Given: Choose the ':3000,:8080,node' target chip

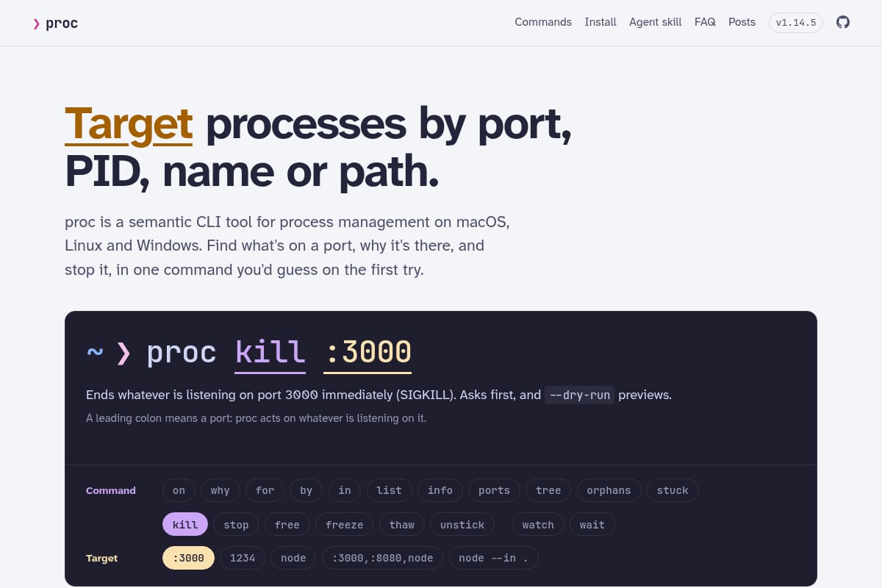Looking at the screenshot, I should (x=383, y=558).
